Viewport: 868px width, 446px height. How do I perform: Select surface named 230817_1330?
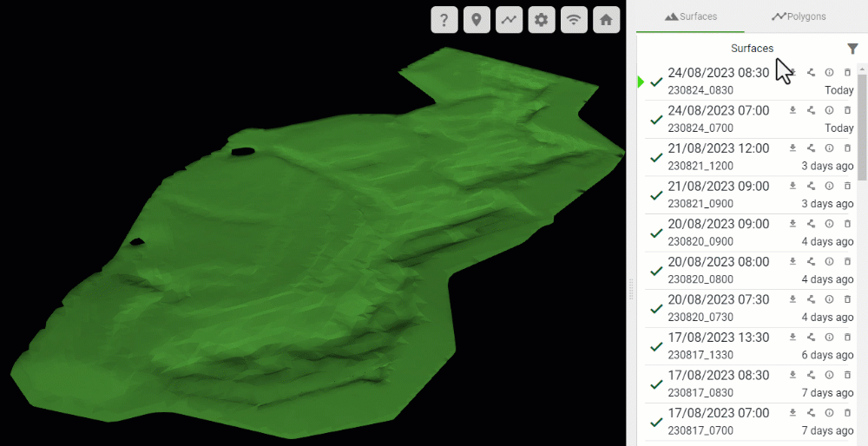coord(700,355)
